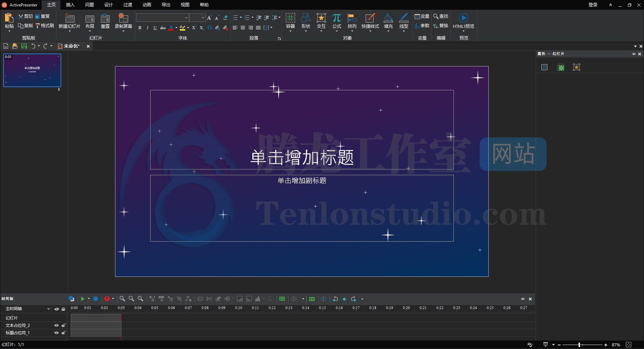Click the diamond keyframe icon in timeline toolbar
Viewport: 644px width, 349px height.
[x=344, y=299]
